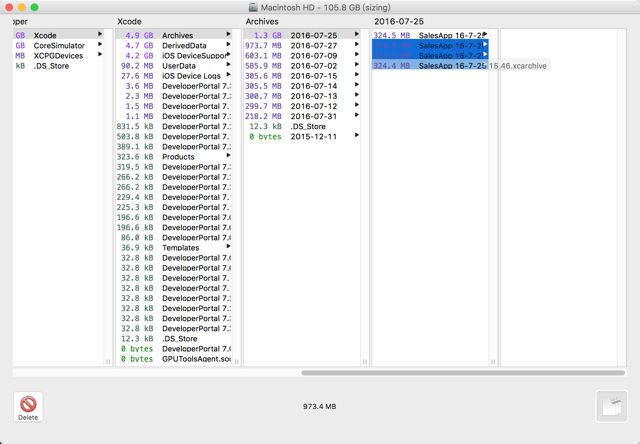Viewport: 640px width, 444px height.
Task: Select the DeveloperPortal row sized 1.5 MB
Action: (174, 106)
